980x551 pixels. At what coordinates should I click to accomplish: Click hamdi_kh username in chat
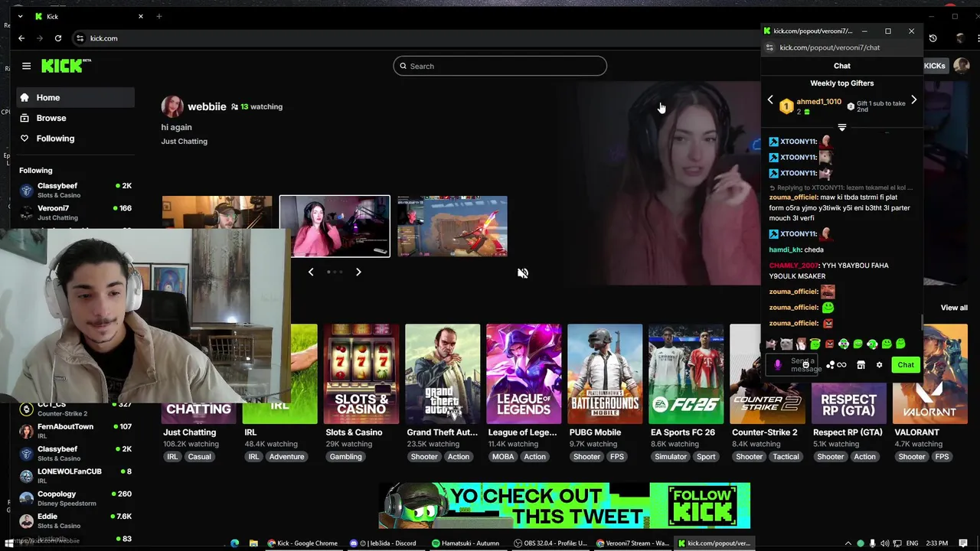tap(785, 249)
